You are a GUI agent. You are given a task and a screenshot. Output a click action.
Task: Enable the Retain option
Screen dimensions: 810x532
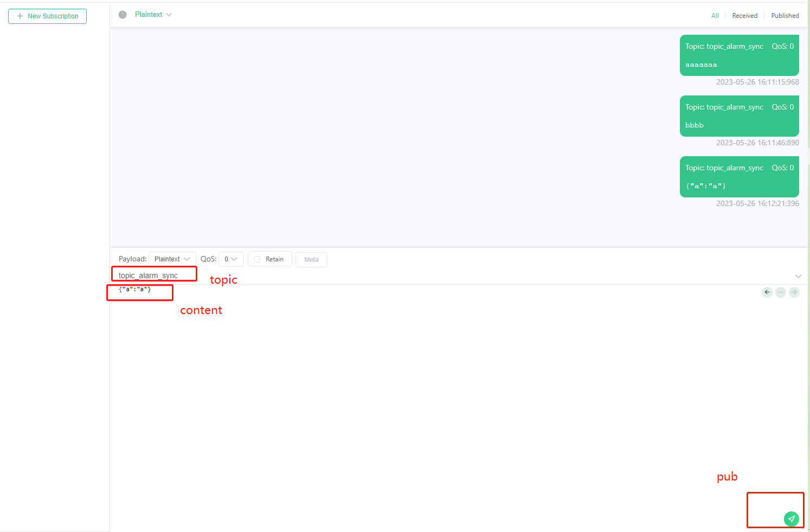coord(269,259)
